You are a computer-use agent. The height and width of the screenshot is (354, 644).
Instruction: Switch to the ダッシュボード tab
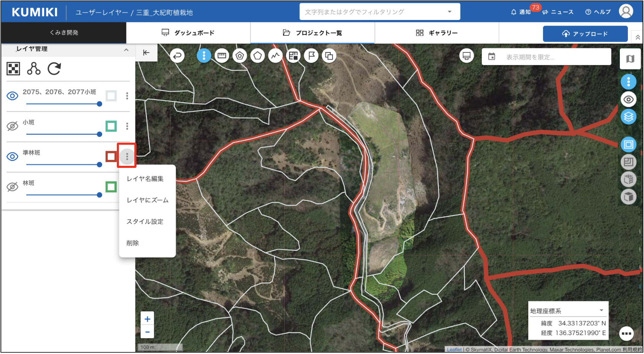point(188,33)
